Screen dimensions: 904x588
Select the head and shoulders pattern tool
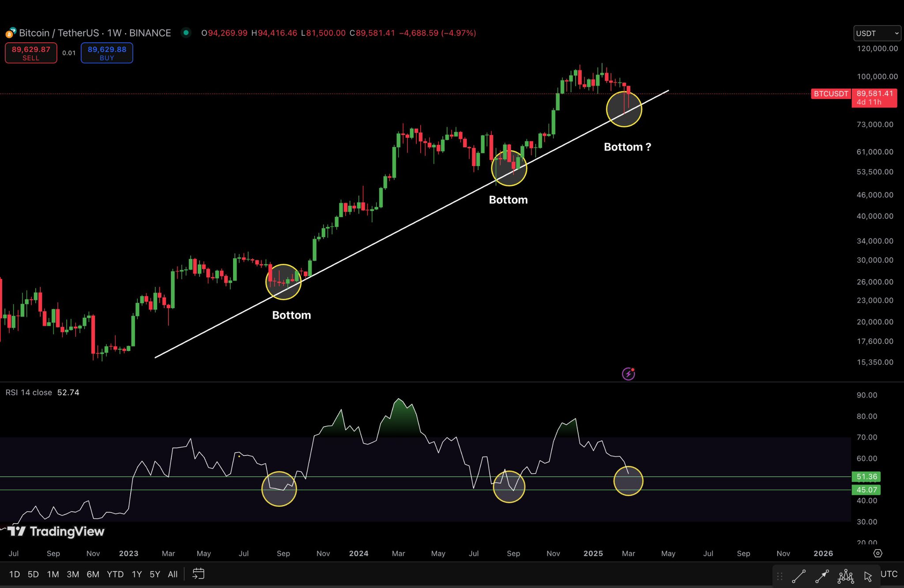coord(846,576)
